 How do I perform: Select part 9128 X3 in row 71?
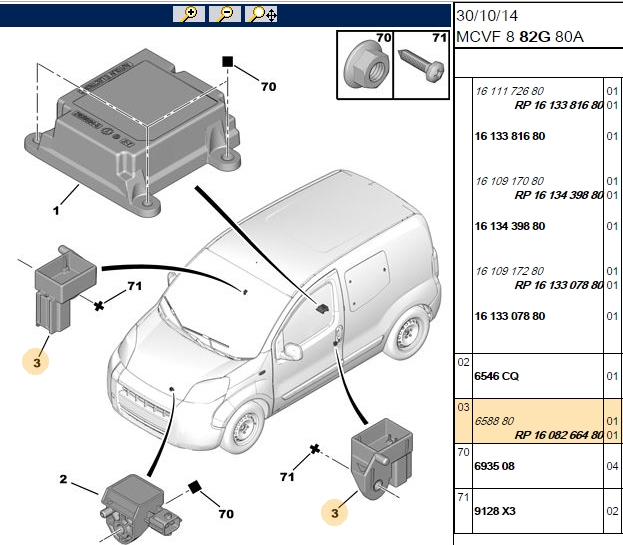click(495, 511)
